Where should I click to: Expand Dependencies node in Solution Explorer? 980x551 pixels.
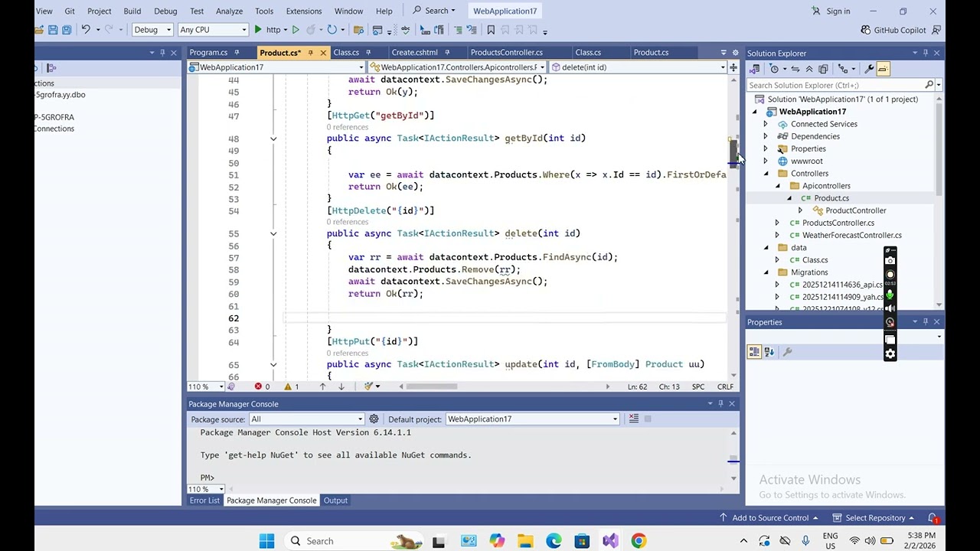click(765, 136)
